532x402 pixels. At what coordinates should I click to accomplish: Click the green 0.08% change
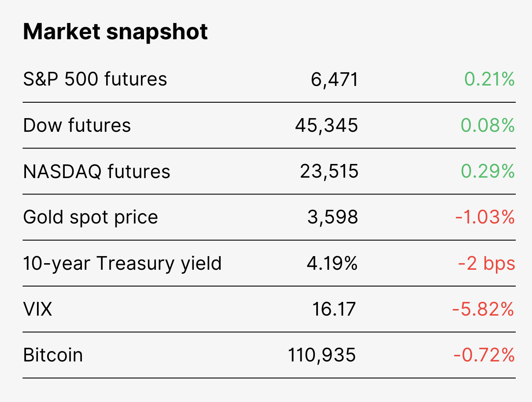click(x=488, y=125)
